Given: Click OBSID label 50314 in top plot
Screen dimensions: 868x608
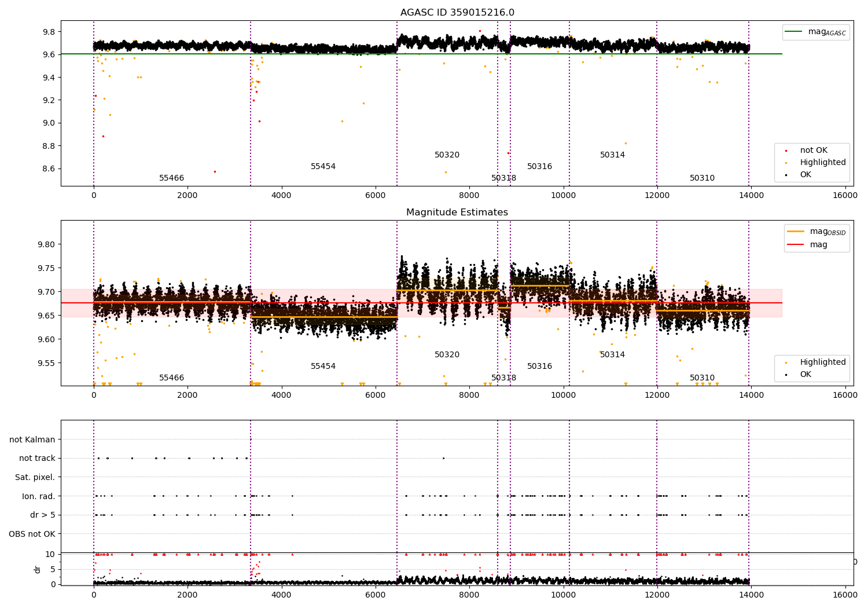Looking at the screenshot, I should (612, 155).
